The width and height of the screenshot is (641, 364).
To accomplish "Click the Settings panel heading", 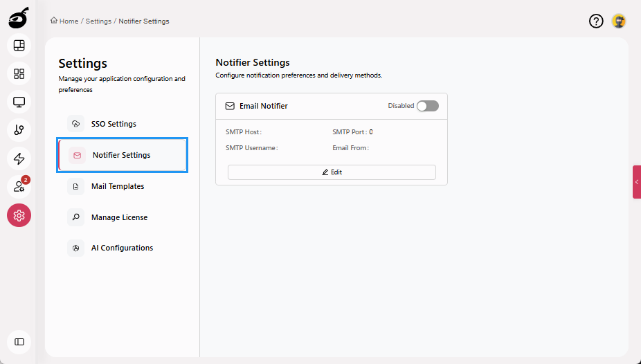I will [x=82, y=64].
